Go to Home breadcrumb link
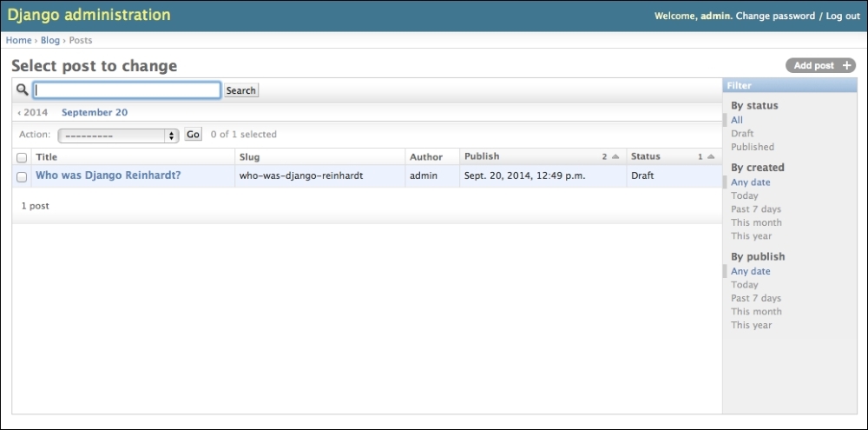The width and height of the screenshot is (868, 430). 19,41
